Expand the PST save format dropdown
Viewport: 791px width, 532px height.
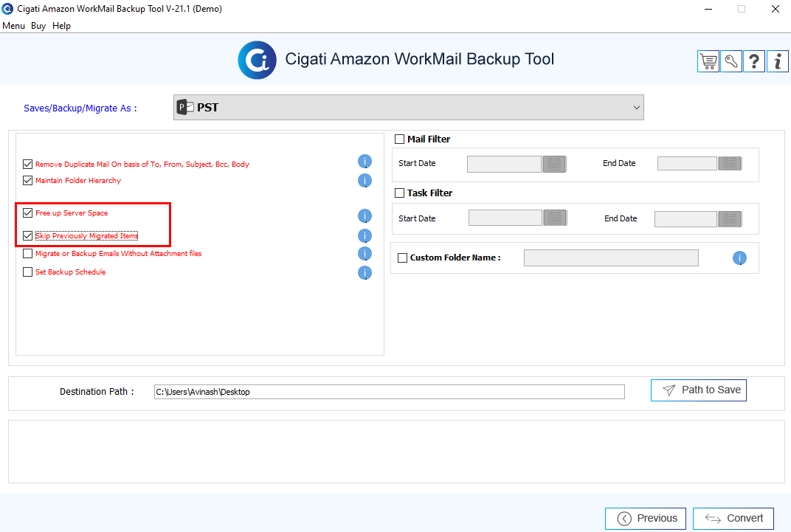[x=409, y=108]
